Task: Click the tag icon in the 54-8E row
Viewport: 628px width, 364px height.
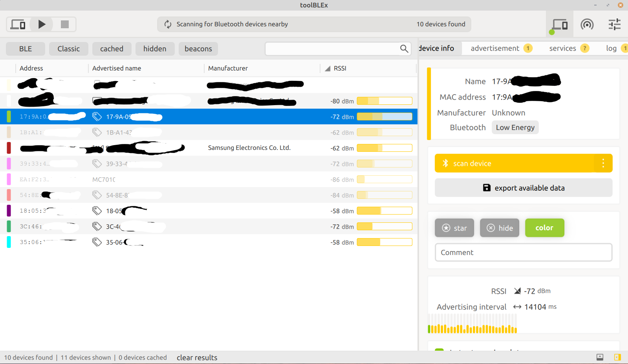Action: (97, 195)
